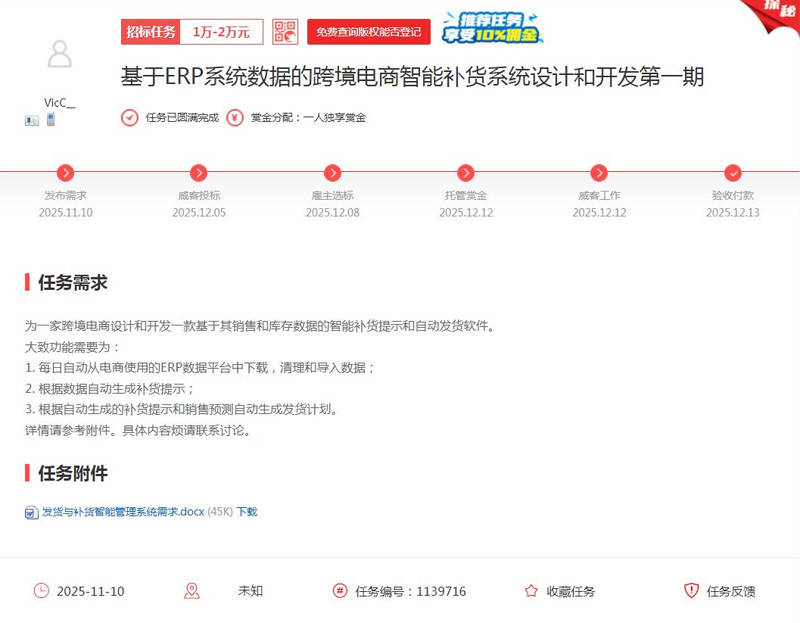Select the 威客工作 timeline step
This screenshot has width=800, height=623.
click(x=599, y=173)
